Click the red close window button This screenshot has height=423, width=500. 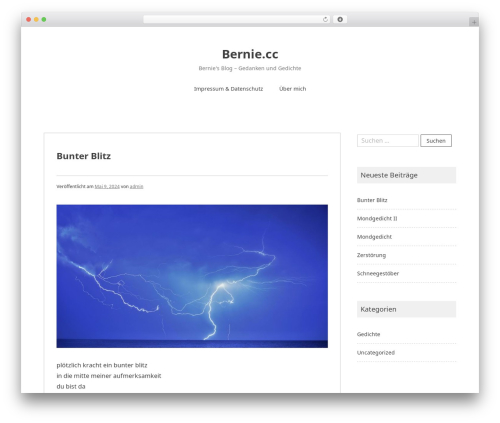click(x=29, y=20)
